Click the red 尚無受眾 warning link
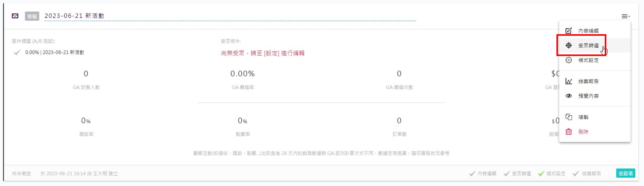The width and height of the screenshot is (644, 186). [x=263, y=53]
